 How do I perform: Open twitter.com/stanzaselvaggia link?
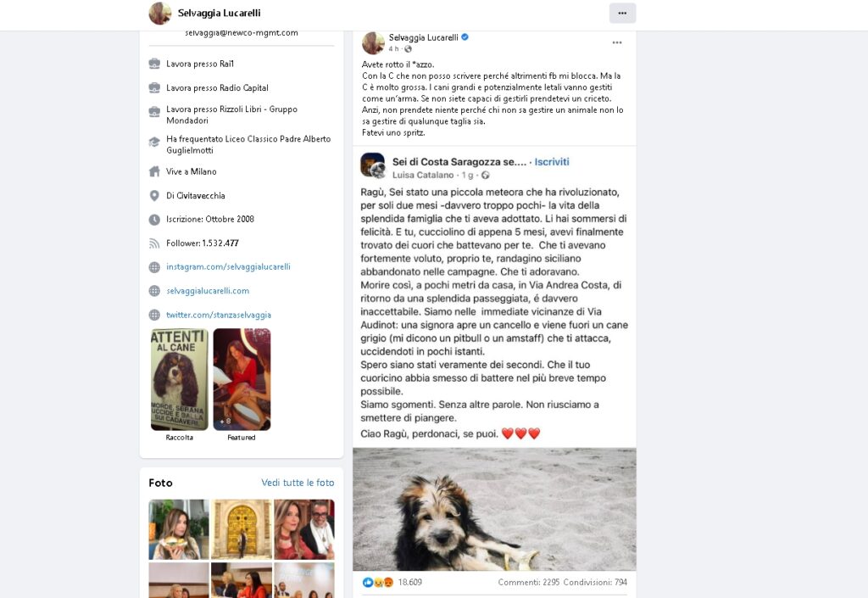pyautogui.click(x=219, y=315)
